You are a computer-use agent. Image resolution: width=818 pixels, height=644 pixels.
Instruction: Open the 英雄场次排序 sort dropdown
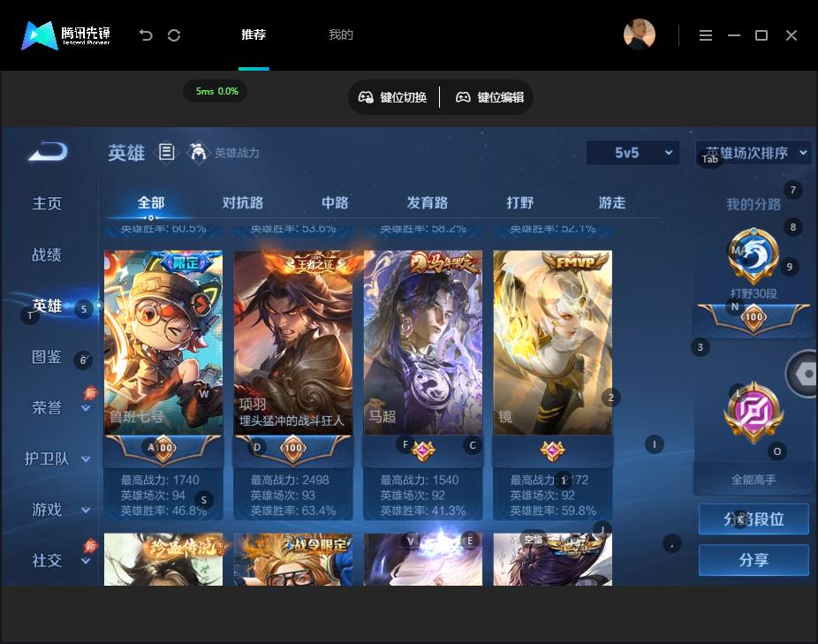click(x=754, y=153)
